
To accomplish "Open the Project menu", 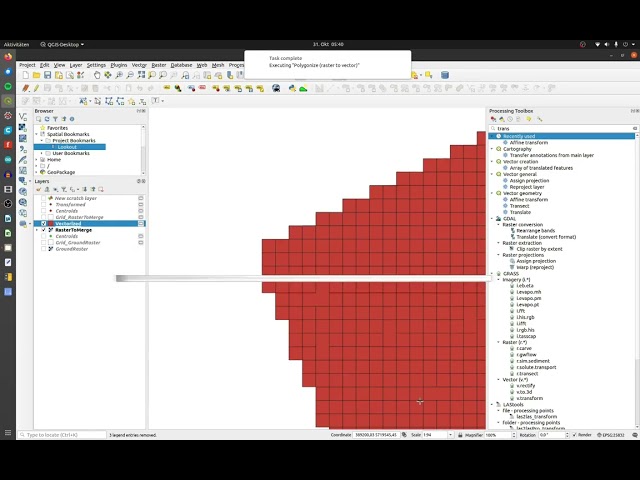I will pyautogui.click(x=27, y=65).
